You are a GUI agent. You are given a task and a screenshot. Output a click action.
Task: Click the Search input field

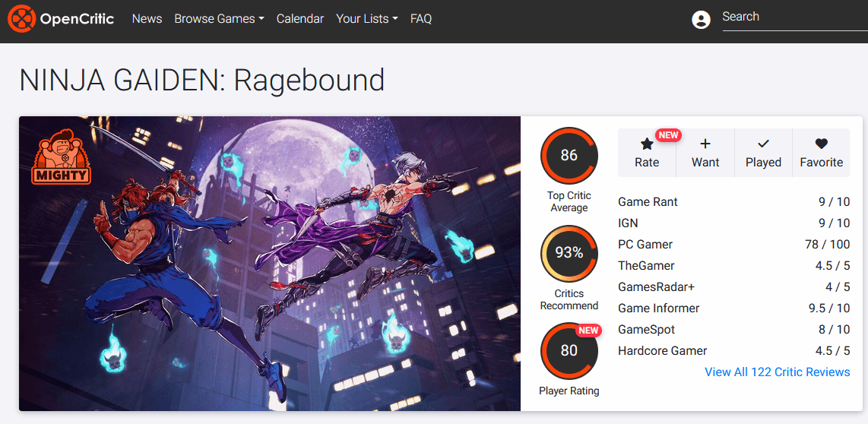790,17
